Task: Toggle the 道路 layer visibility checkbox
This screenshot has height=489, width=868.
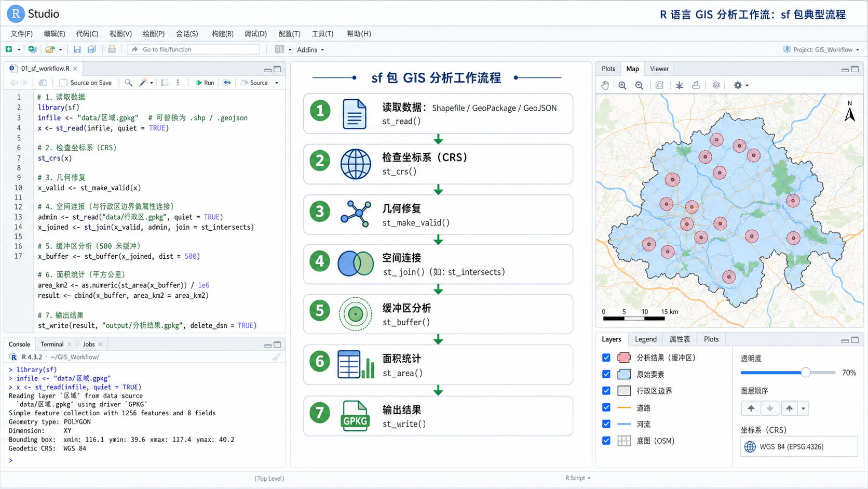Action: tap(606, 407)
